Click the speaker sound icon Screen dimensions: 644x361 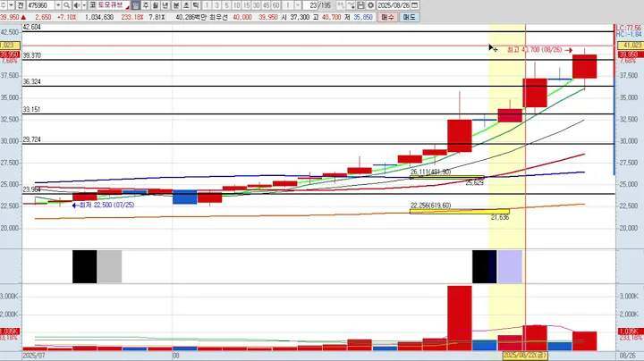click(x=77, y=5)
